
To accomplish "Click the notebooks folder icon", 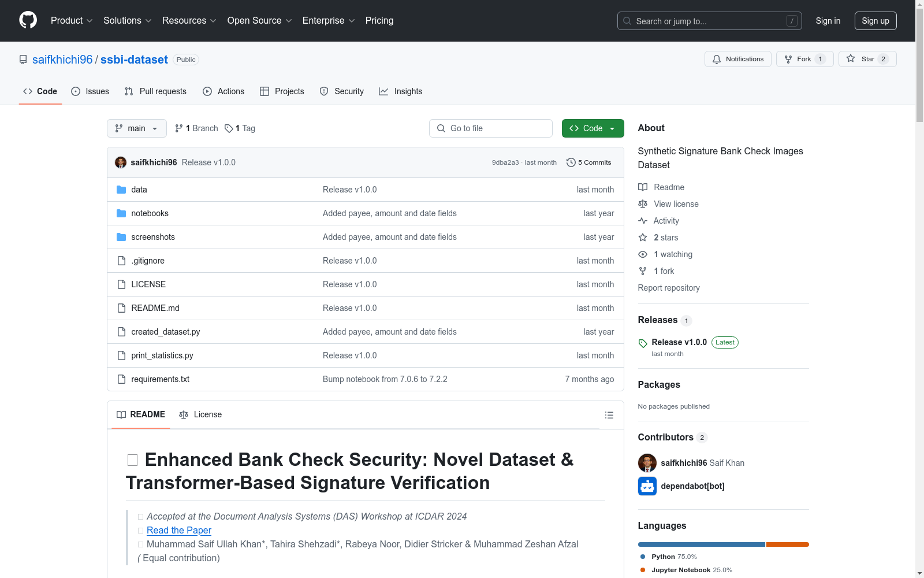I will 121,213.
